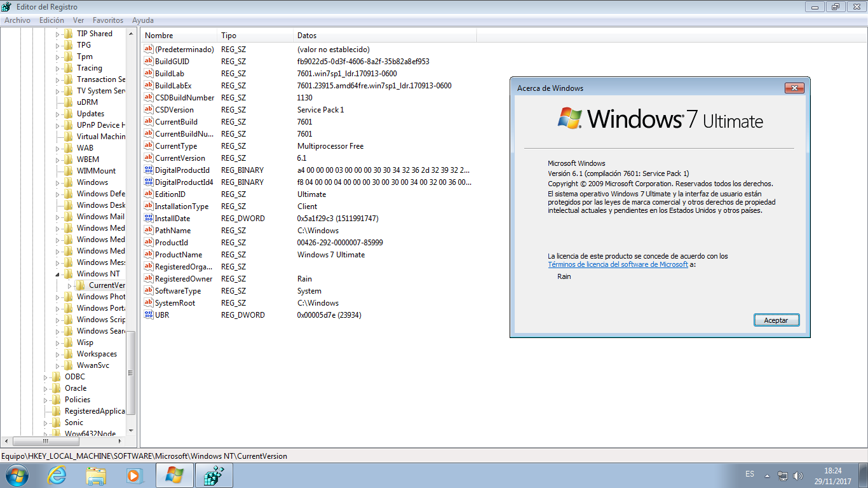Expand the TIP Shared tree node
Image resolution: width=868 pixels, height=488 pixels.
click(57, 34)
